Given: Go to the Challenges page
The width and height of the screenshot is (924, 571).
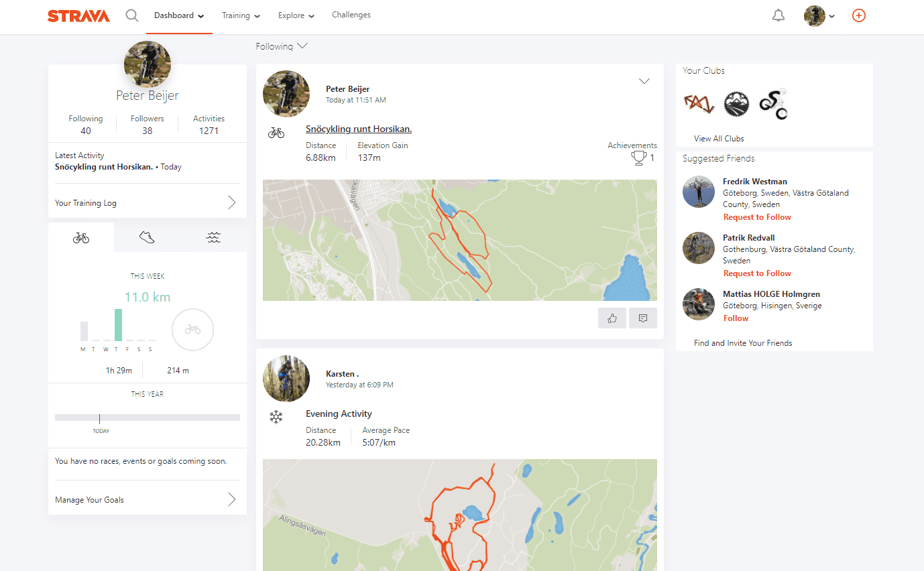Looking at the screenshot, I should pos(351,15).
